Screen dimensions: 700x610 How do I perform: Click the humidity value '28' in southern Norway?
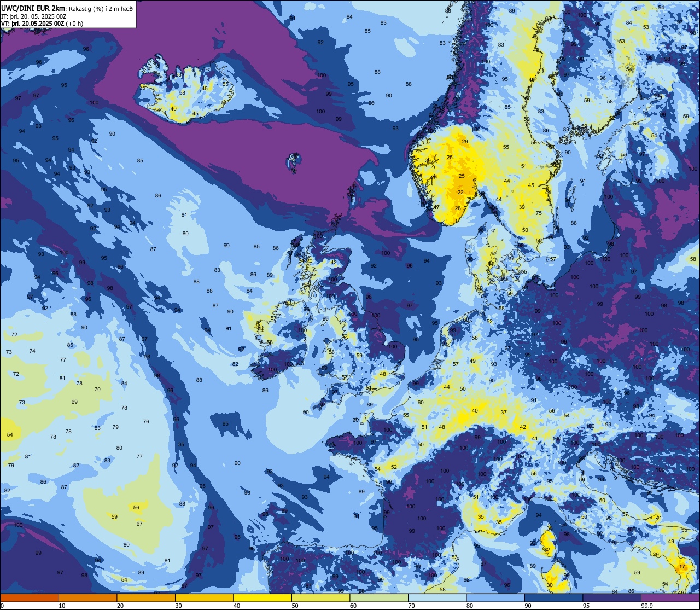click(458, 208)
